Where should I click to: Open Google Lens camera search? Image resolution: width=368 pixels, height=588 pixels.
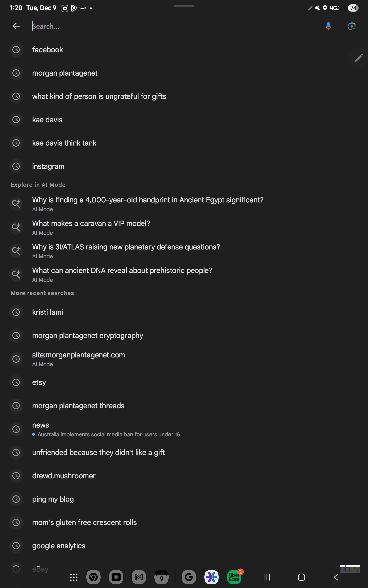pos(351,26)
